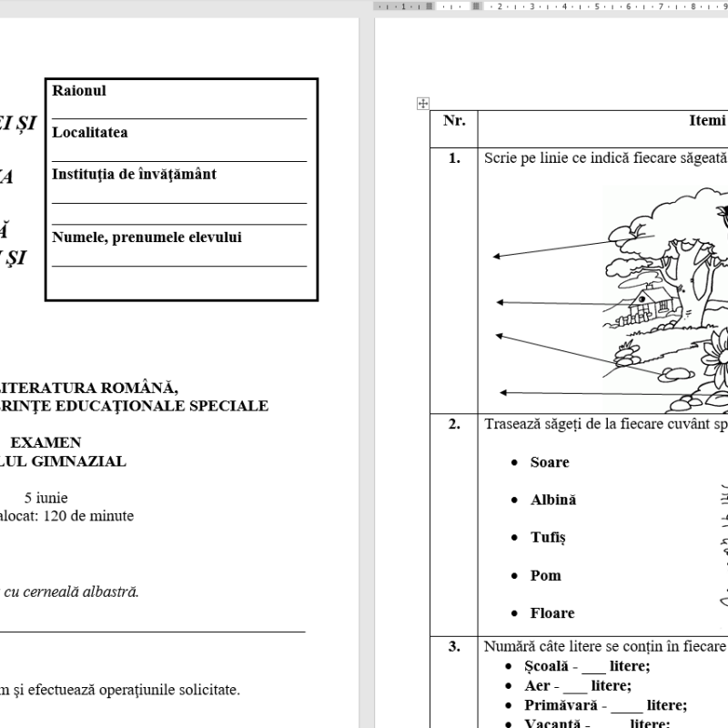Click the blank line under Raionul
Image resolution: width=728 pixels, height=728 pixels.
point(179,113)
